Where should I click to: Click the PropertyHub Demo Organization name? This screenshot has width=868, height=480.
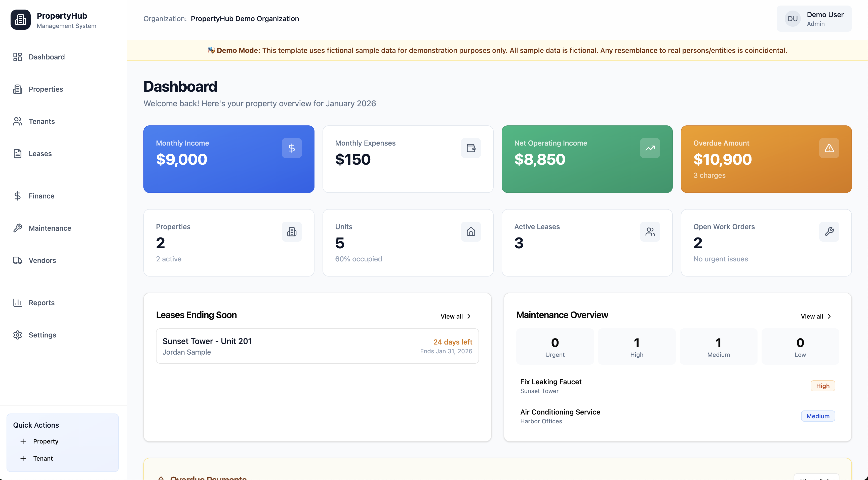245,19
